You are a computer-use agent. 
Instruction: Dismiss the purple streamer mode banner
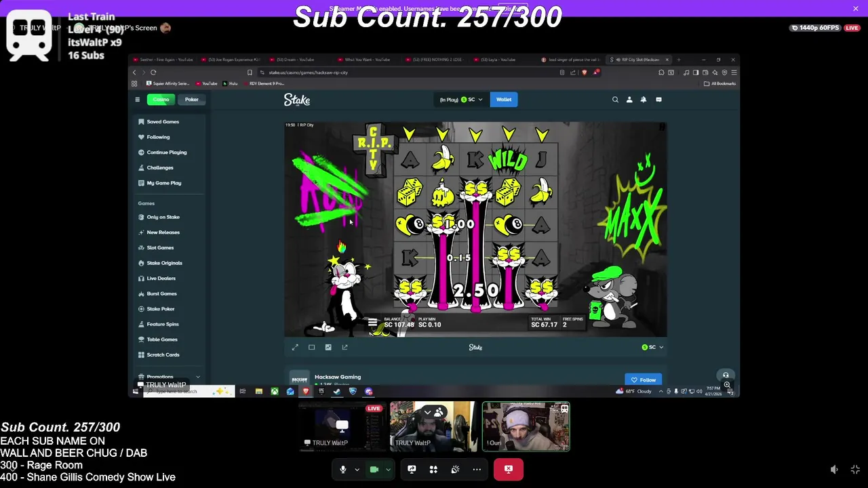[x=856, y=9]
